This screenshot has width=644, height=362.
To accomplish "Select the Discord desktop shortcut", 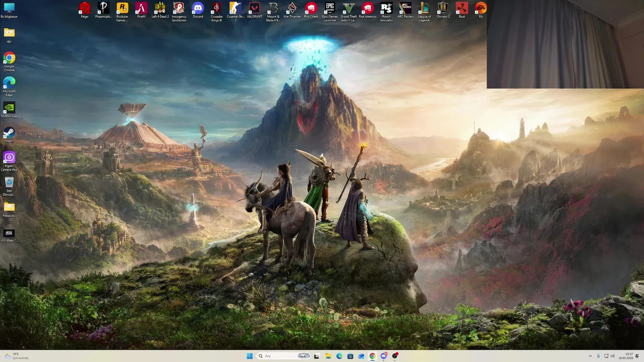I will coord(198,11).
